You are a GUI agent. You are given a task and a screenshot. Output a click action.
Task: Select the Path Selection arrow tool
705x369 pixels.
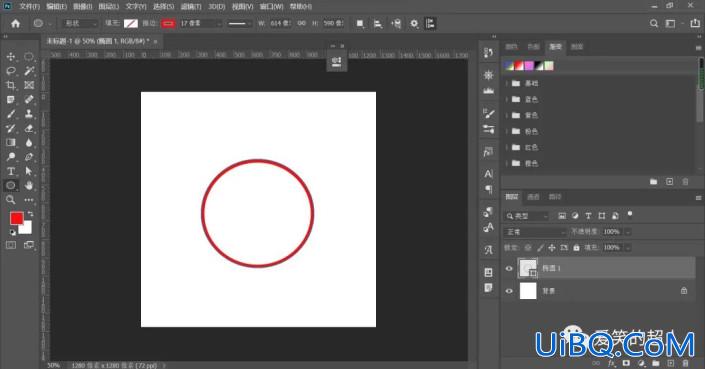point(29,171)
